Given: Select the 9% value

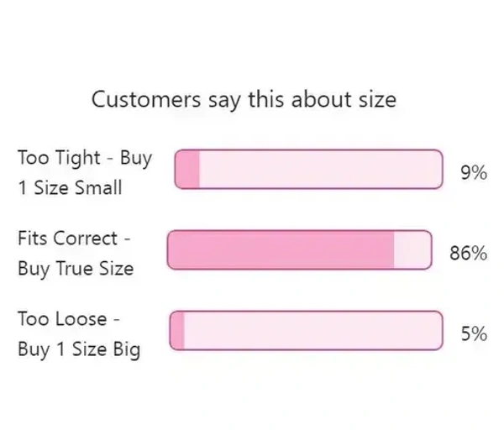Looking at the screenshot, I should click(x=474, y=172).
